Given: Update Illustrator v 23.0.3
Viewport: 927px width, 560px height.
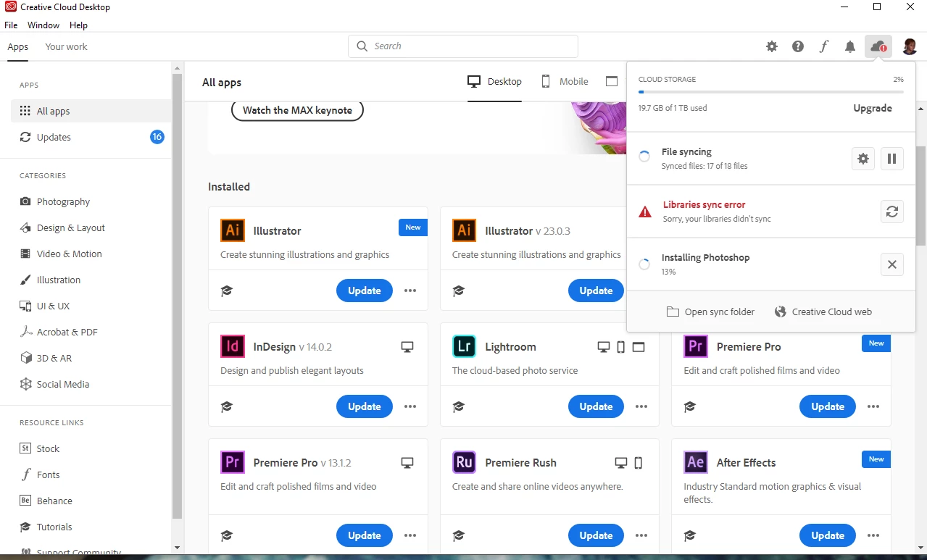Looking at the screenshot, I should pyautogui.click(x=596, y=291).
